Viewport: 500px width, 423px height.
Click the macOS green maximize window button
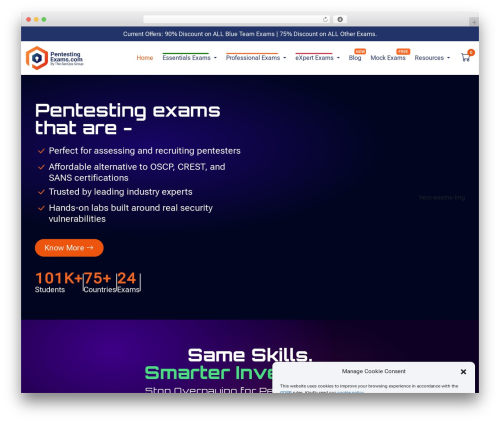click(44, 20)
